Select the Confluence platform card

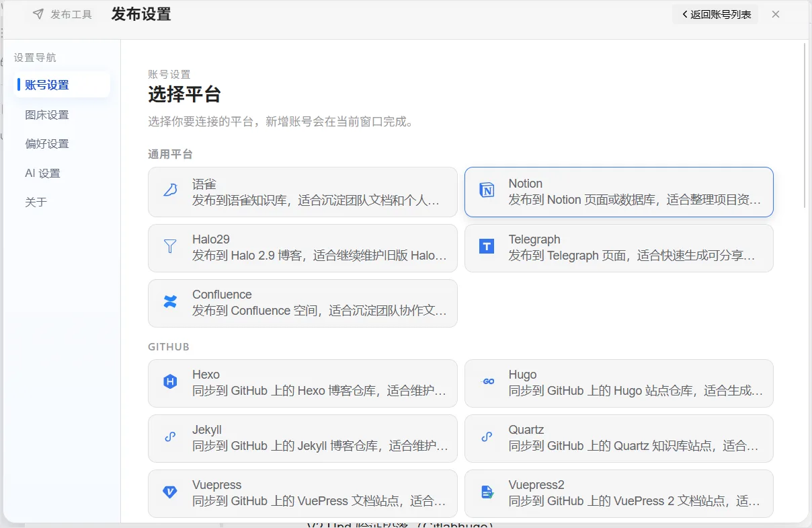point(302,303)
